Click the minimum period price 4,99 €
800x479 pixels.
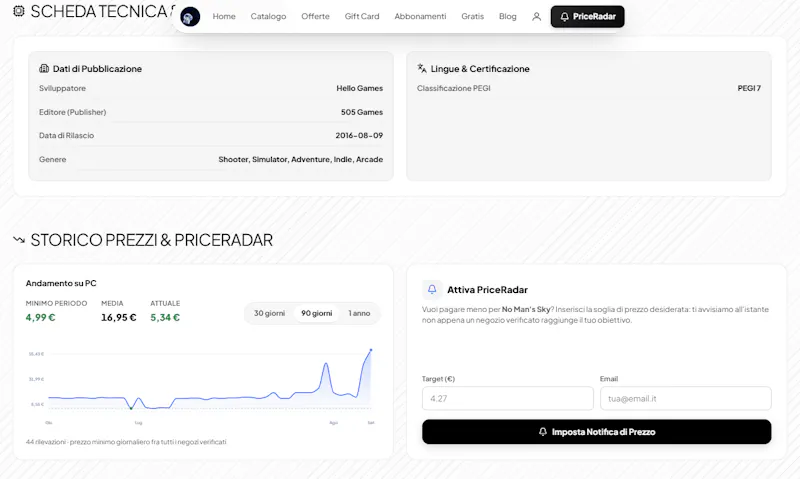40,317
